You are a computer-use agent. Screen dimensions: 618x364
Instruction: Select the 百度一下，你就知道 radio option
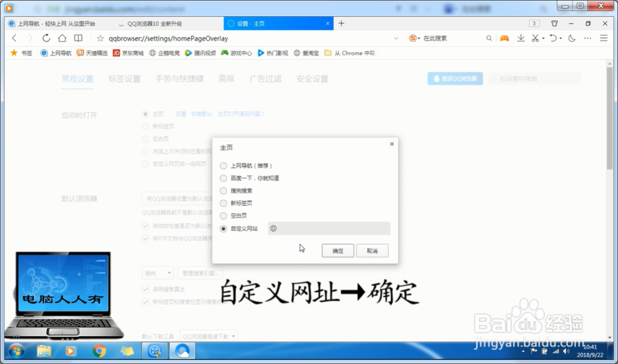pos(224,179)
